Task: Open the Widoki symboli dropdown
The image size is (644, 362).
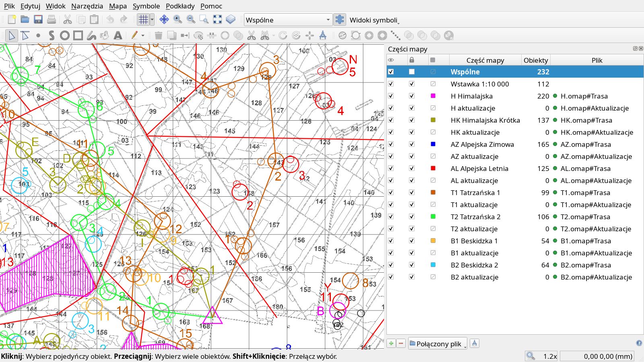Action: 374,20
